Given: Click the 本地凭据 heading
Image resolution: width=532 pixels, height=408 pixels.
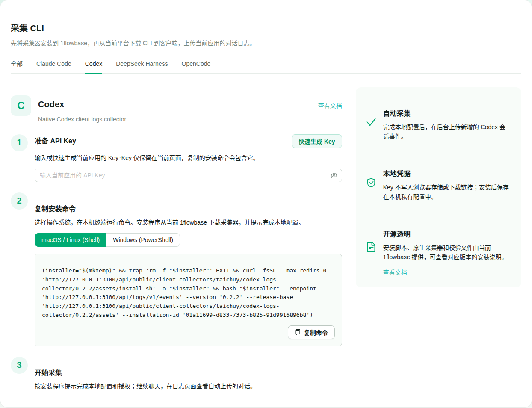Looking at the screenshot, I should [x=397, y=174].
